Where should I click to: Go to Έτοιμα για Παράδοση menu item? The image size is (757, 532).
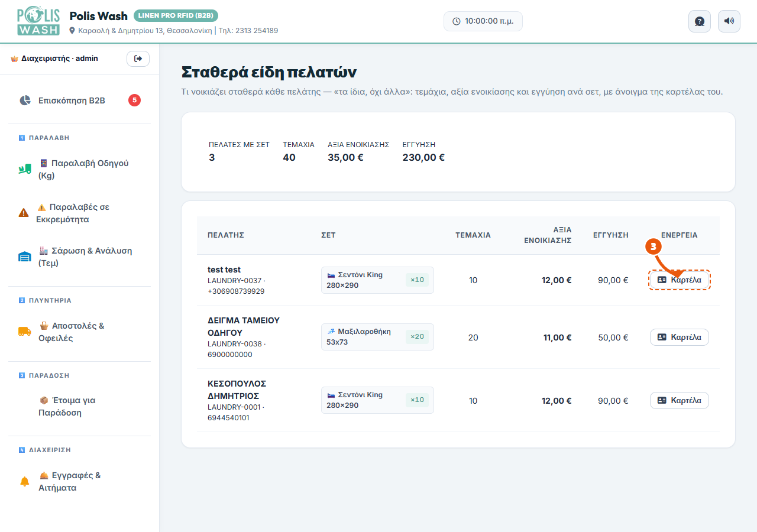pos(80,407)
